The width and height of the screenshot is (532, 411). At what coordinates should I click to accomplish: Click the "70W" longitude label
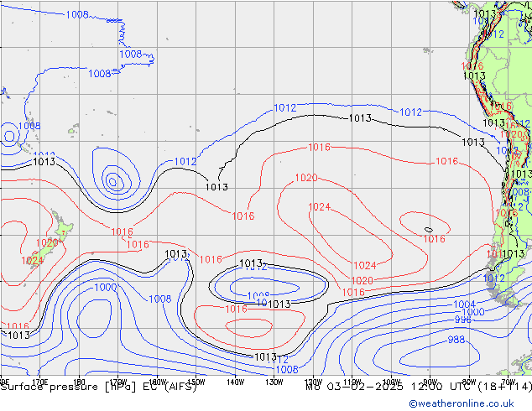509,382
